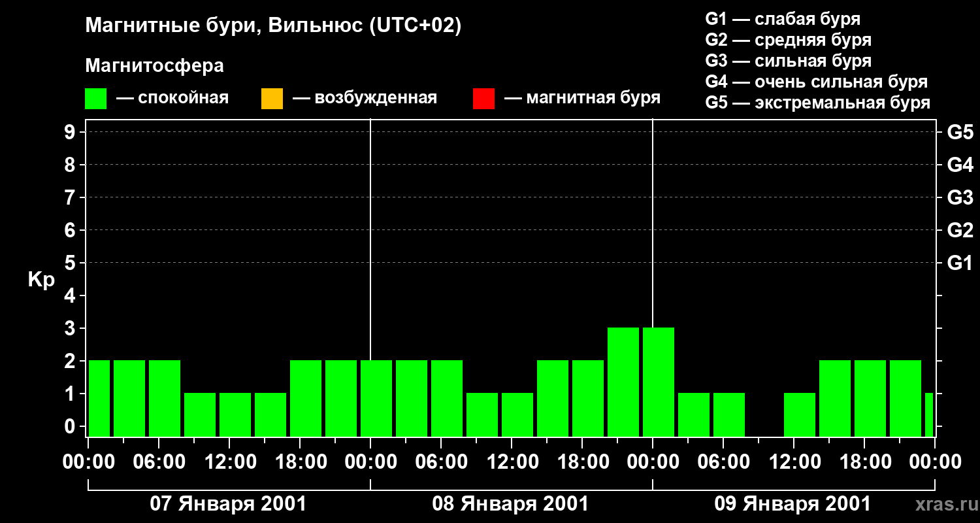Click the 06:00 time label above 09 Января
This screenshot has height=523, width=980.
(723, 462)
